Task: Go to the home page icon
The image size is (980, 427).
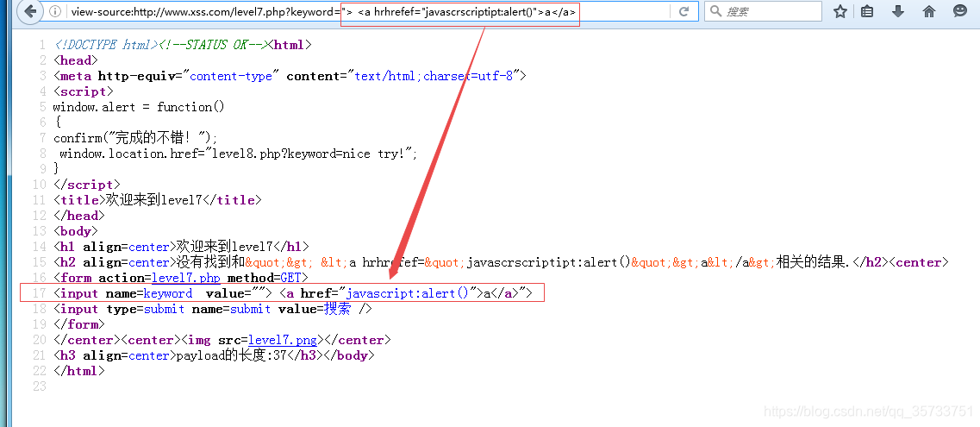Action: point(929,11)
